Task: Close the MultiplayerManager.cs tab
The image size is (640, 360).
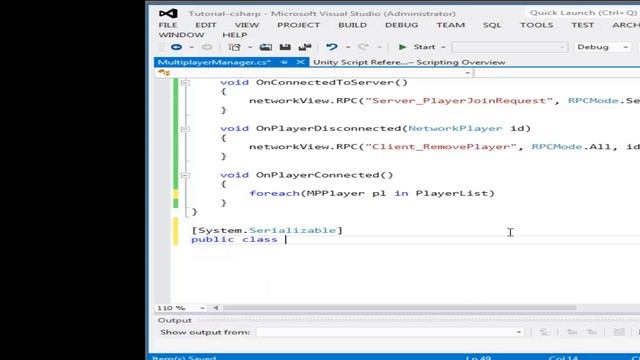Action: [x=300, y=62]
